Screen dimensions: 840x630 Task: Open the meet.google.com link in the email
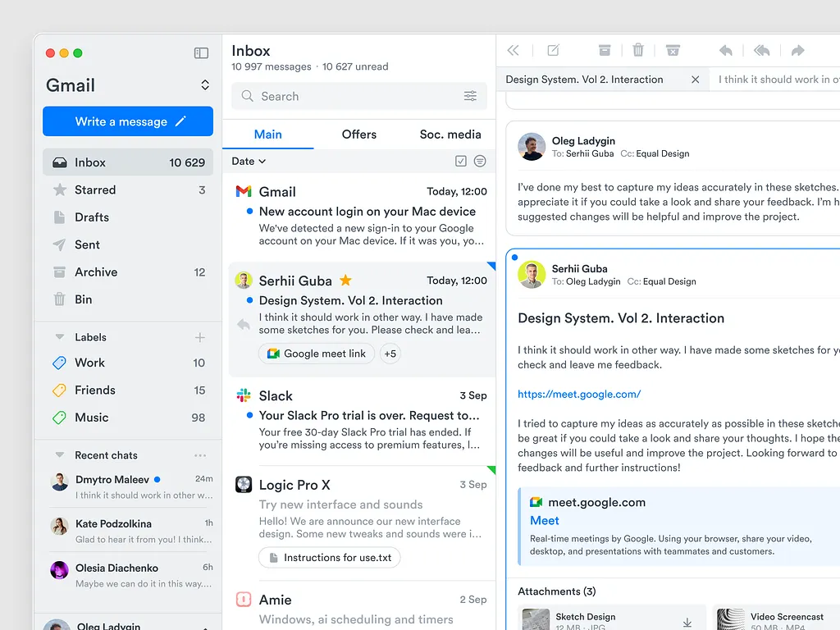(x=579, y=394)
